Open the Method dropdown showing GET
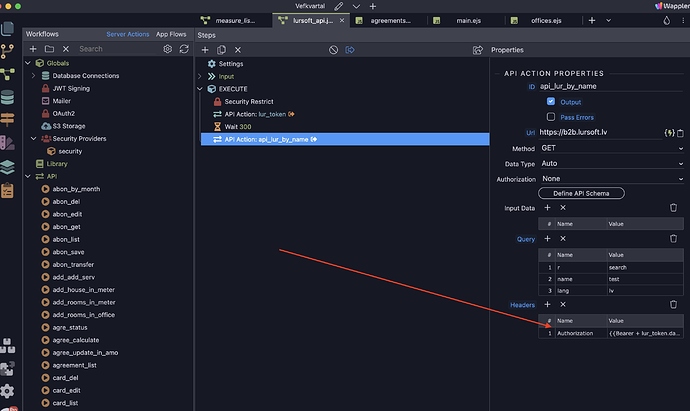The height and width of the screenshot is (411, 690). [x=612, y=148]
